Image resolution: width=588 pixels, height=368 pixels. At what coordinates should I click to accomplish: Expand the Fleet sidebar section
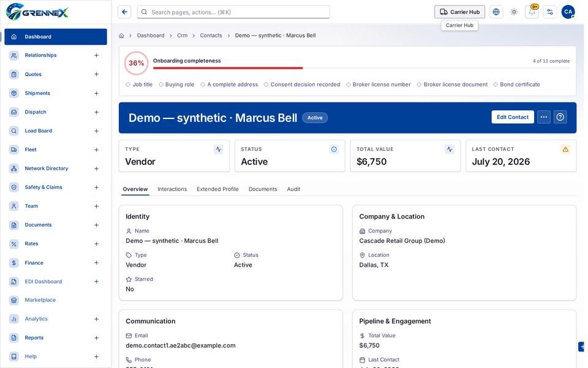pos(96,150)
